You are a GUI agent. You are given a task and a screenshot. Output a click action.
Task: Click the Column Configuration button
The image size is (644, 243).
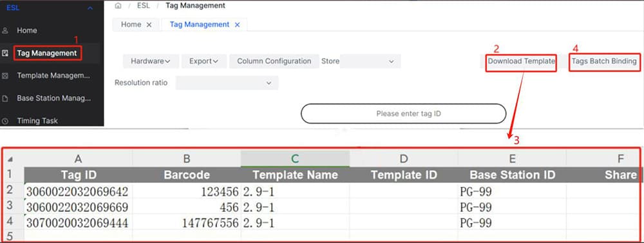(x=274, y=61)
